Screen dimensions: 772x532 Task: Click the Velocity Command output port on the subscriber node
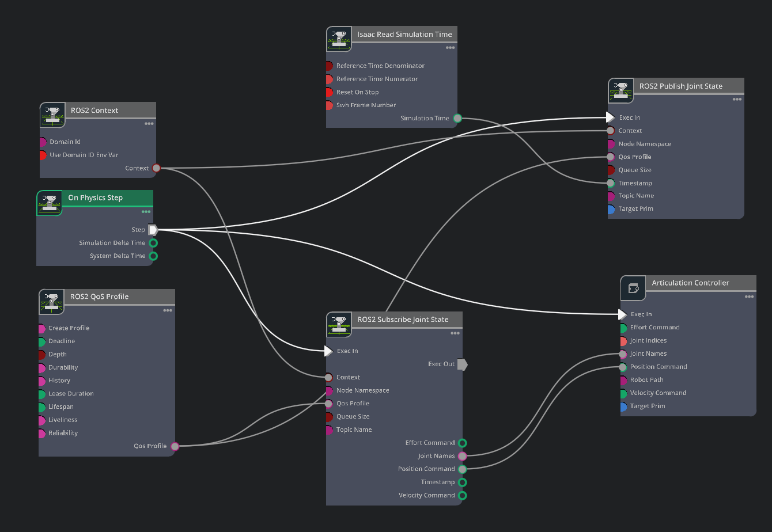click(462, 496)
